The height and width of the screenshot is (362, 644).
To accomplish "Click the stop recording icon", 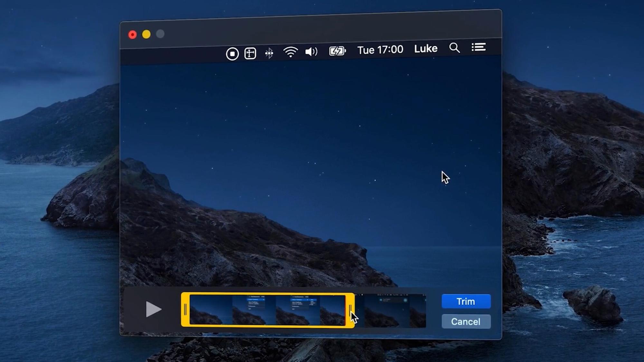I will click(232, 54).
